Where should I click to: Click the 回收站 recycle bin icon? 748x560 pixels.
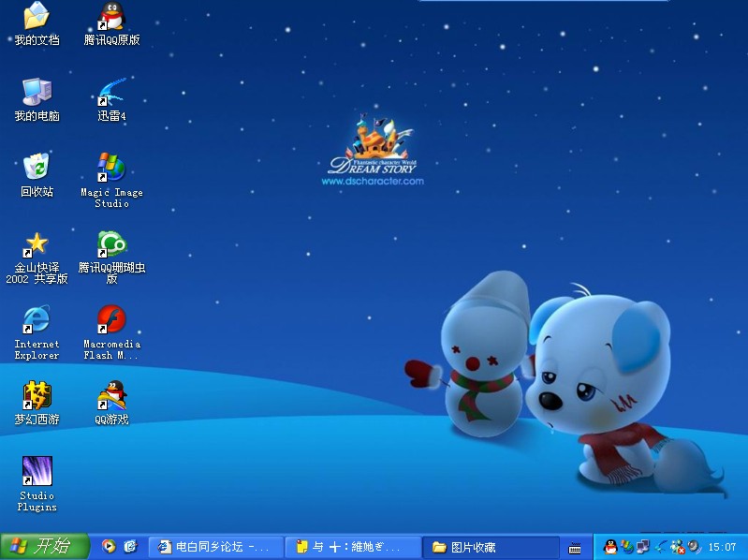(x=37, y=169)
